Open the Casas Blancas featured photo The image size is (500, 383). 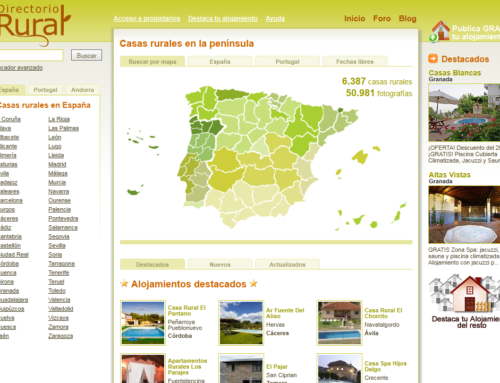[464, 112]
